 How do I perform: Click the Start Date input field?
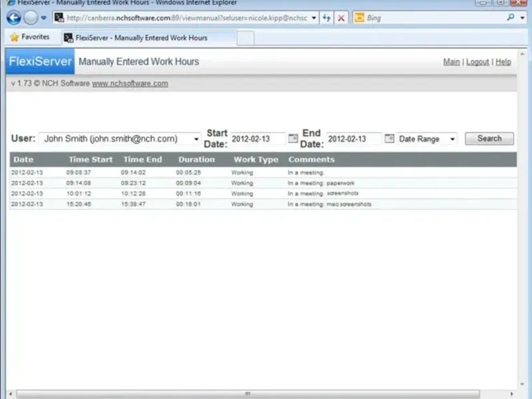click(258, 139)
